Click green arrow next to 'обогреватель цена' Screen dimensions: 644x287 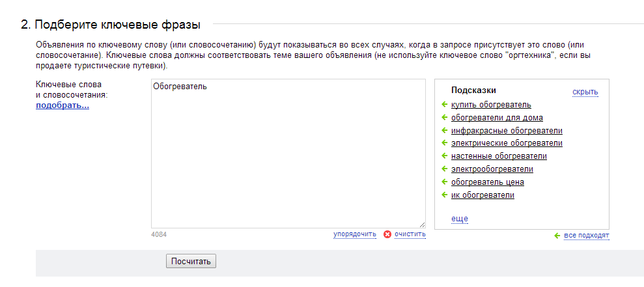[444, 182]
